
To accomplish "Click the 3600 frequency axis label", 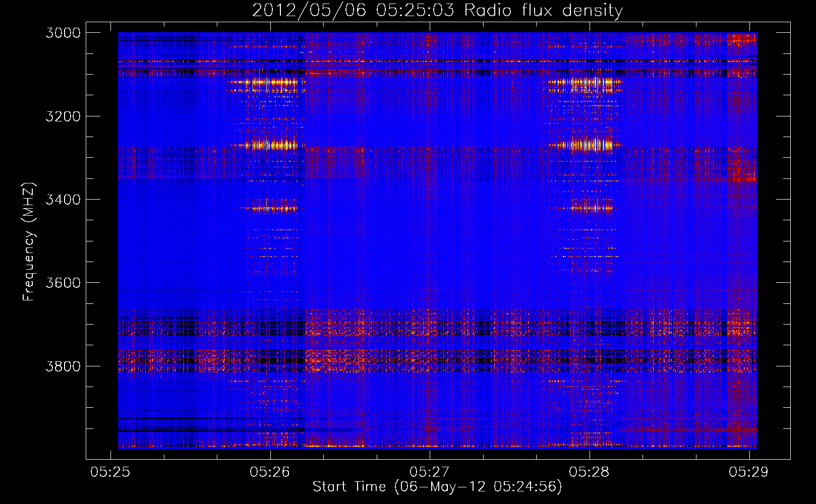I will 63,283.
